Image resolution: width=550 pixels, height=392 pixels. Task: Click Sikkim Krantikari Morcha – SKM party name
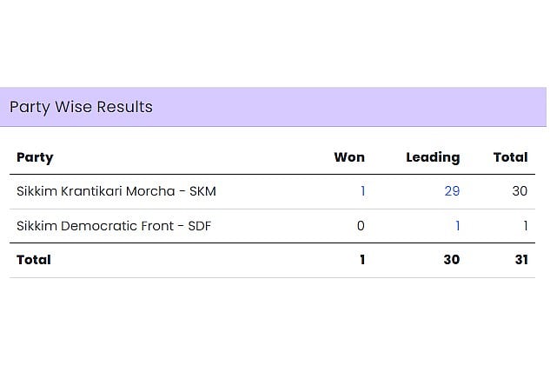coord(116,191)
